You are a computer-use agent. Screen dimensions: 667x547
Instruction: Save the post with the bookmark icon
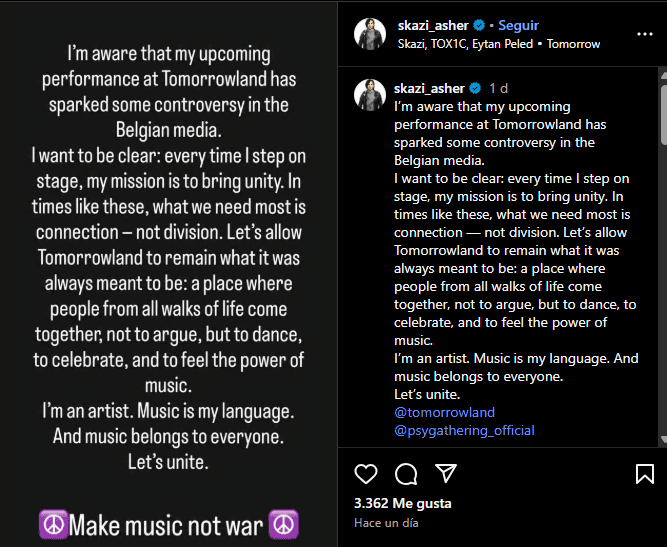tap(645, 473)
